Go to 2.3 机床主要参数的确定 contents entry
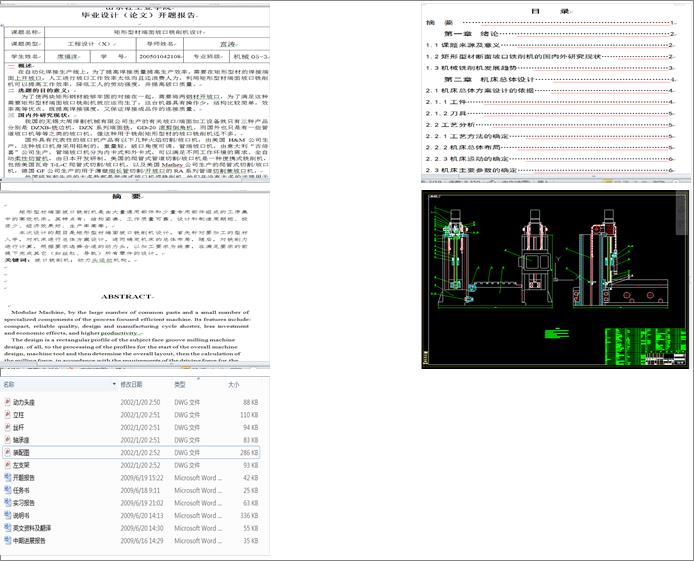 (471, 170)
